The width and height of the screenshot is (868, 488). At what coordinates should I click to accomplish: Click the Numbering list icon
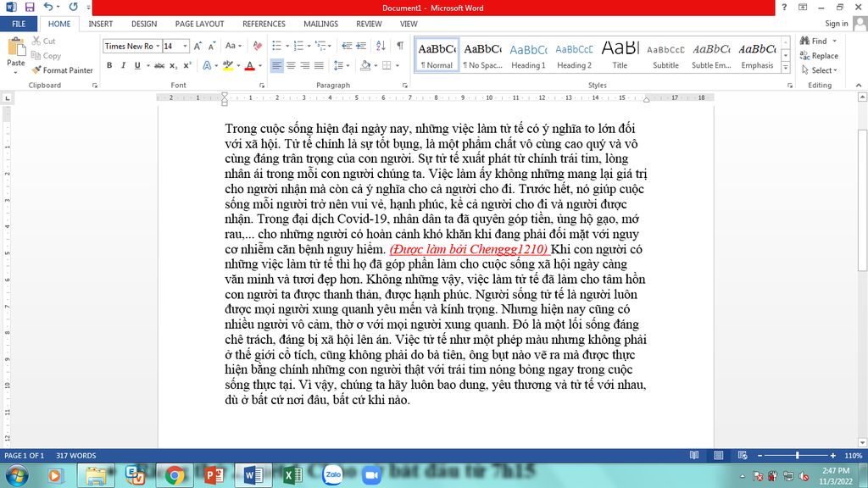click(298, 46)
